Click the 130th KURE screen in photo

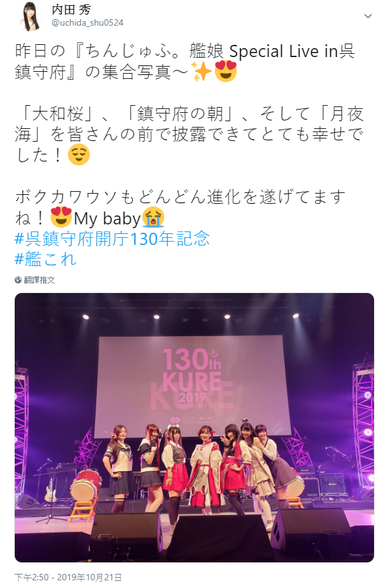tap(192, 386)
